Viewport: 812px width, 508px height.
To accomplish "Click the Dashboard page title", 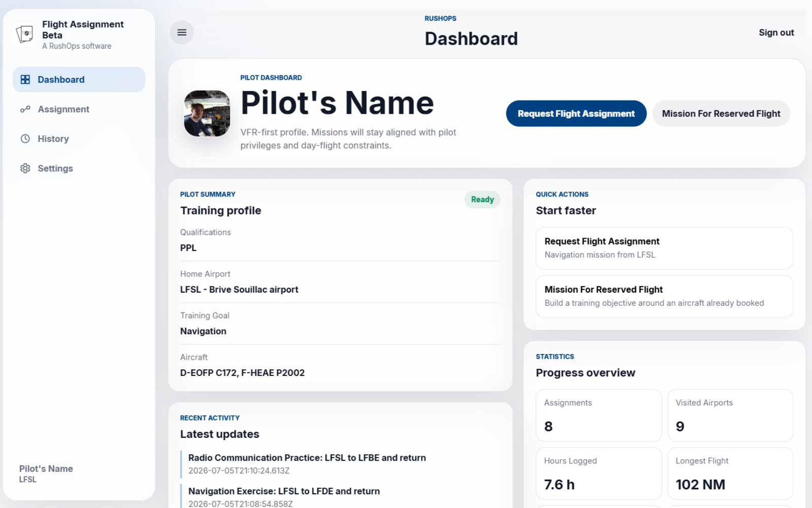I will tap(471, 39).
